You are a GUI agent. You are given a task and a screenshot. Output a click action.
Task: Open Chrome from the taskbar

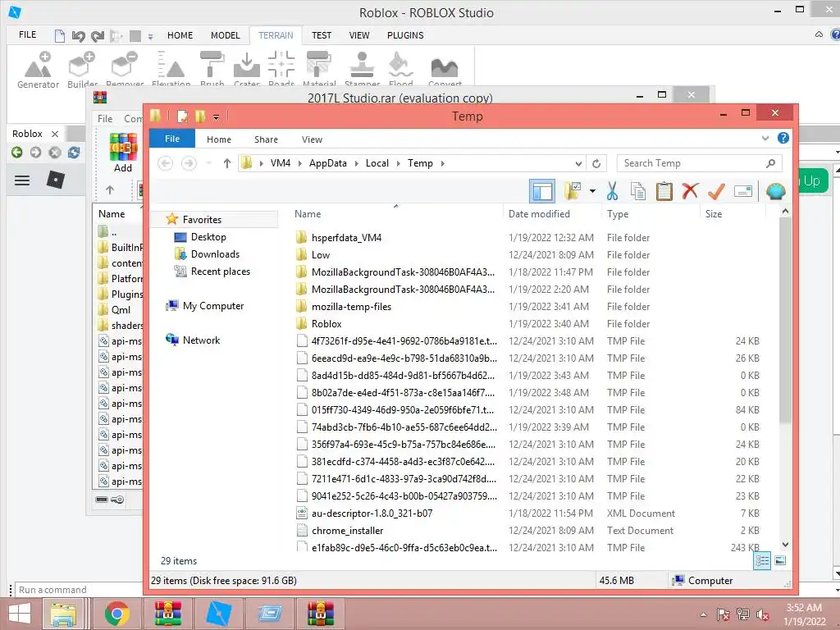pyautogui.click(x=116, y=614)
